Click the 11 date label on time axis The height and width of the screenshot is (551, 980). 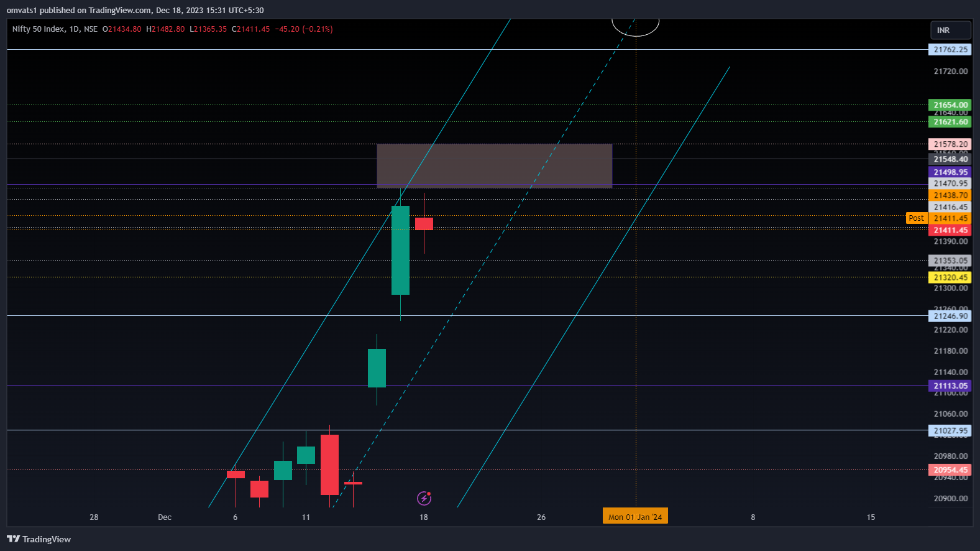[306, 517]
